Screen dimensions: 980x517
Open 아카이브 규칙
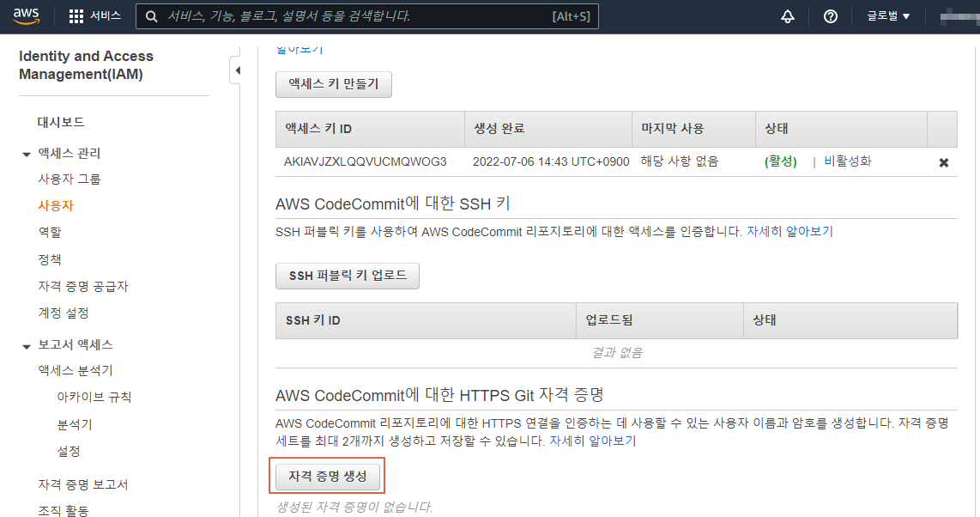[94, 397]
